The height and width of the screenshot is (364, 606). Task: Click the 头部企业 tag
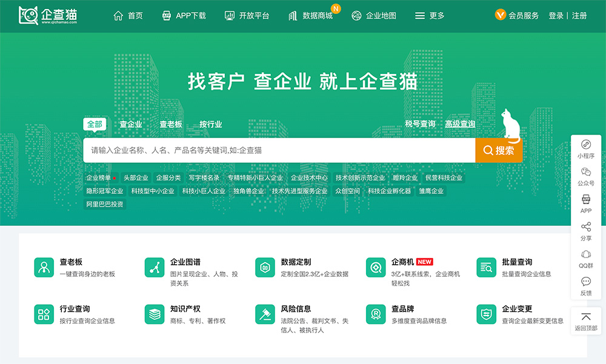coord(136,177)
